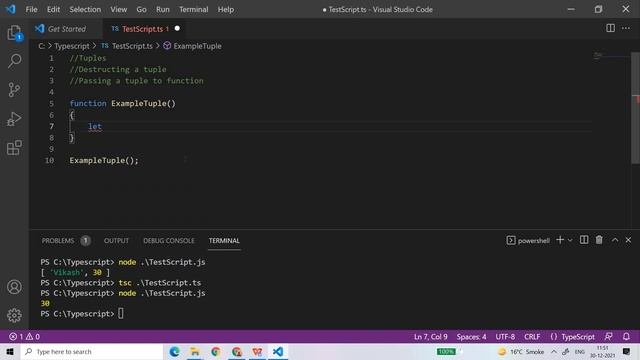This screenshot has height=360, width=640.
Task: Open notifications bell in status bar
Action: coord(626,336)
